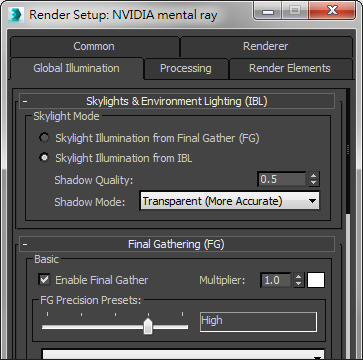Viewport: 363px width, 360px height.
Task: Decrease Shadow Quality with spinner down arrow
Action: point(313,183)
